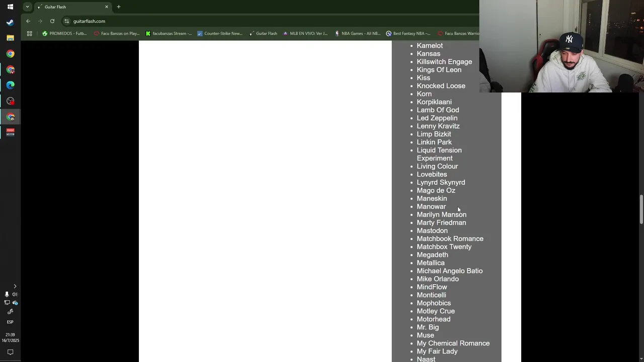
Task: Open Matchbook Romance entry
Action: (x=450, y=239)
